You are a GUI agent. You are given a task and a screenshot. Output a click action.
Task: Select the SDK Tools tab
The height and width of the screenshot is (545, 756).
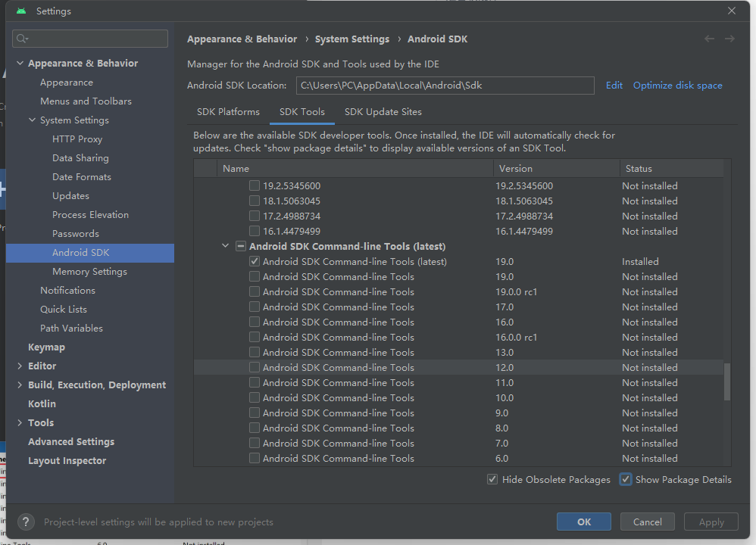coord(301,112)
